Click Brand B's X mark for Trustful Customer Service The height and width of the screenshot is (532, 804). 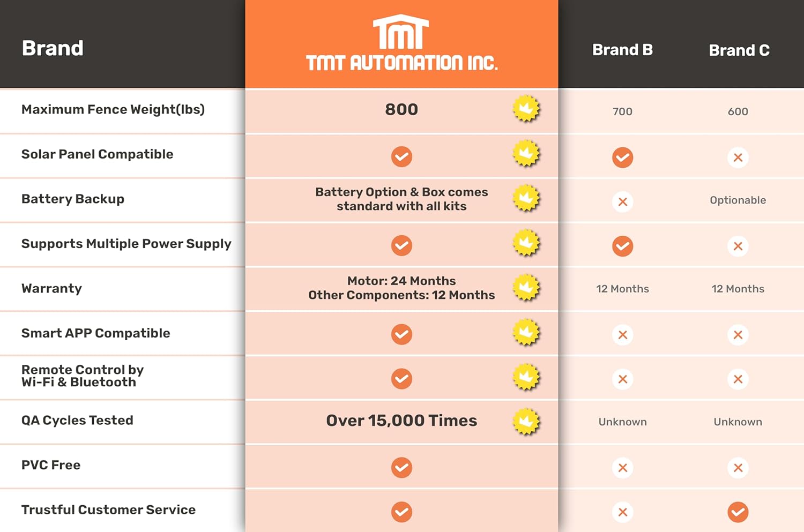tap(622, 512)
